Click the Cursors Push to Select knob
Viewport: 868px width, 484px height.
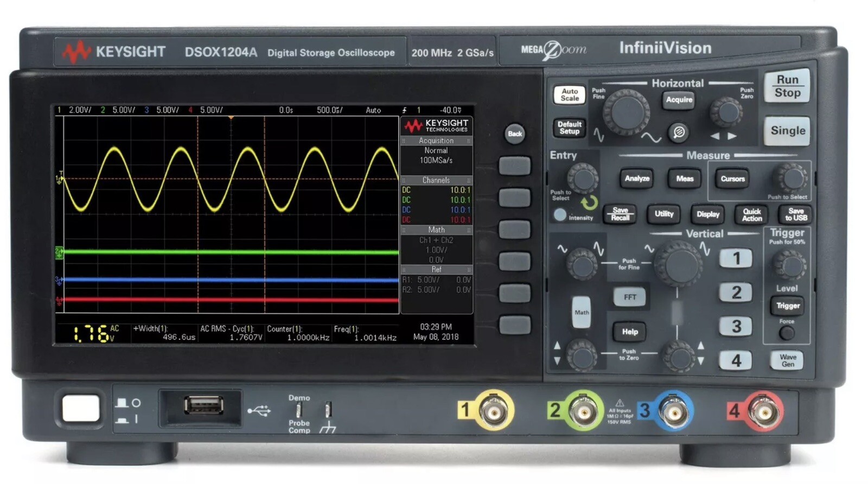[x=790, y=178]
